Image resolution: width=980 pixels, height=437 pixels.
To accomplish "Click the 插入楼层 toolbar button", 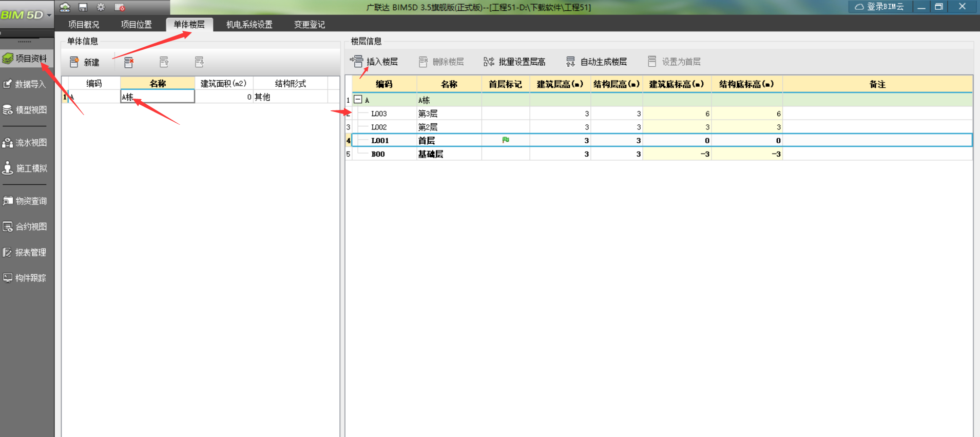I will [x=374, y=62].
